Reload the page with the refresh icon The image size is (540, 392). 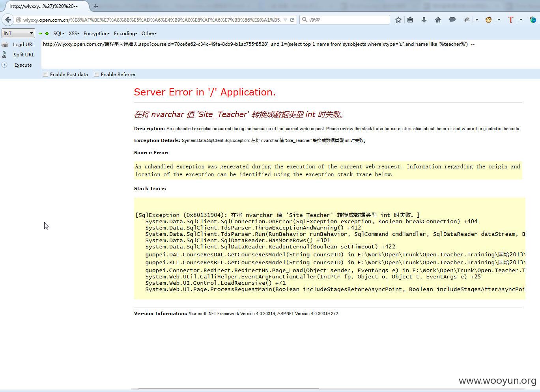point(292,20)
